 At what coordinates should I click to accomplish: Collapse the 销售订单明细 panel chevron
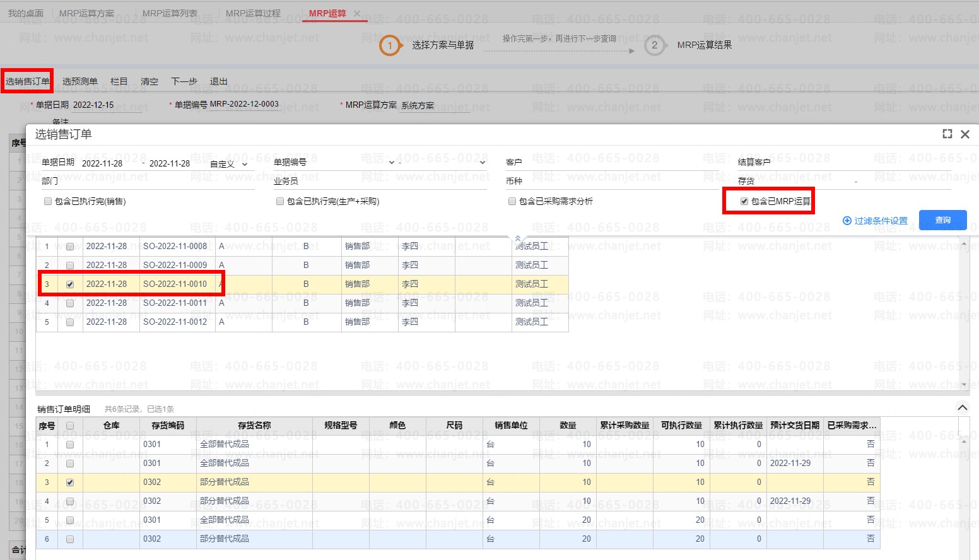(x=962, y=407)
